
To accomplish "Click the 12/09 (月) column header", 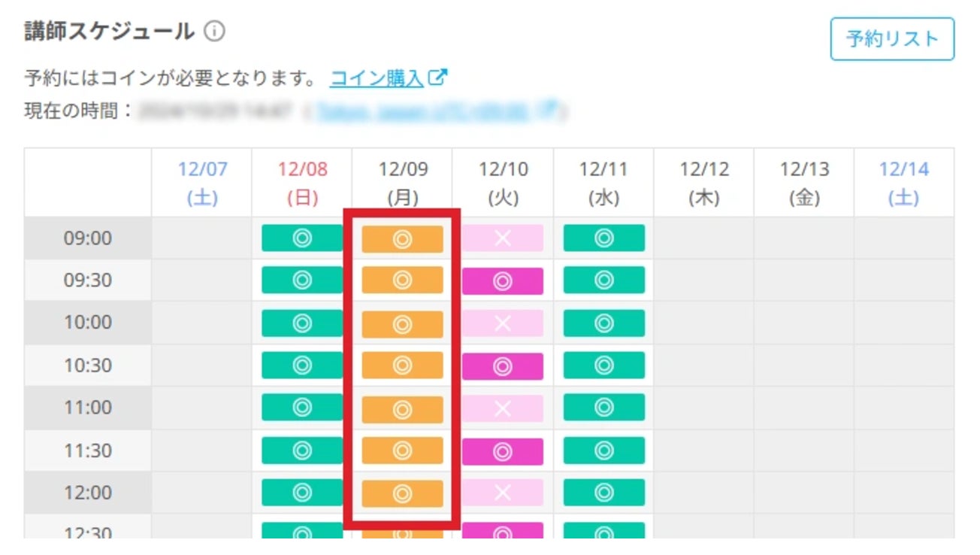I will click(403, 183).
